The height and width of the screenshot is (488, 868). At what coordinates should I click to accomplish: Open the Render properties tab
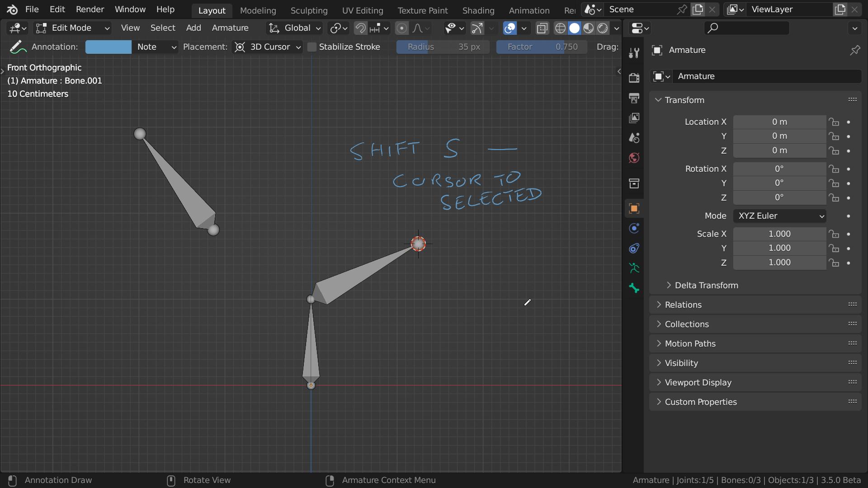[634, 77]
